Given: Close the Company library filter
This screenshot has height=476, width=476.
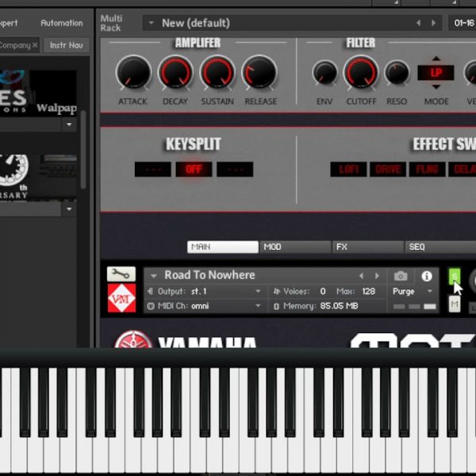Looking at the screenshot, I should pos(35,45).
